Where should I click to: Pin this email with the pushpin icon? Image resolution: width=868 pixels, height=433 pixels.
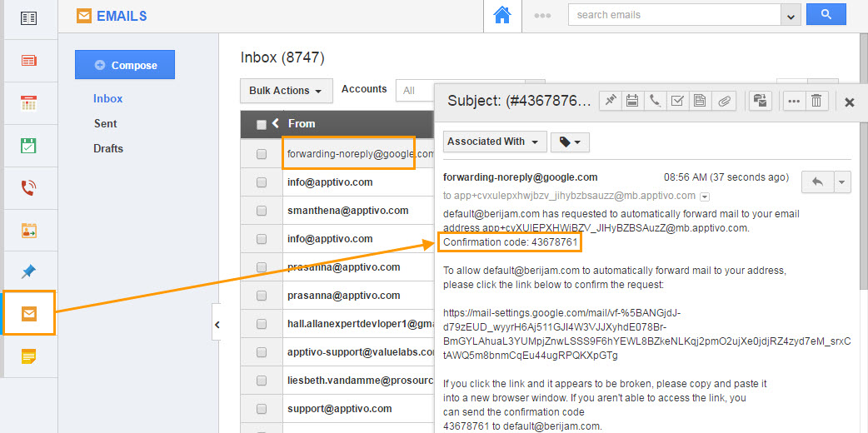coord(611,102)
